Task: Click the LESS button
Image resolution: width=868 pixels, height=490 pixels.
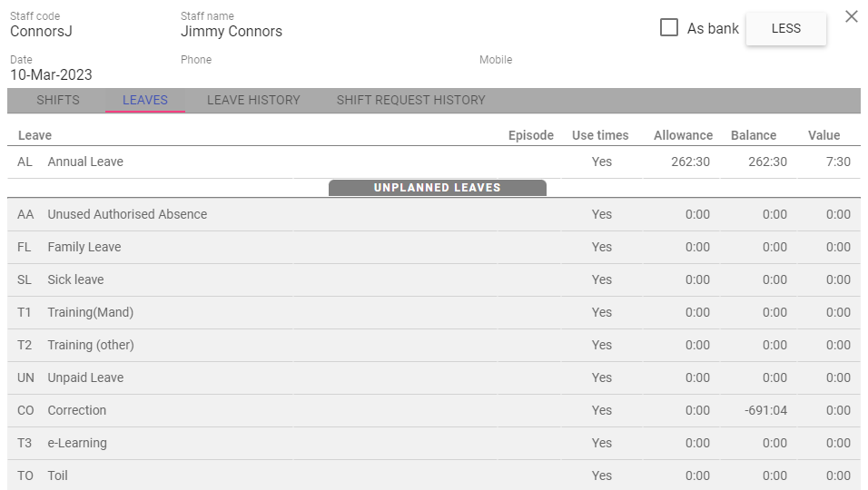Action: [x=785, y=28]
